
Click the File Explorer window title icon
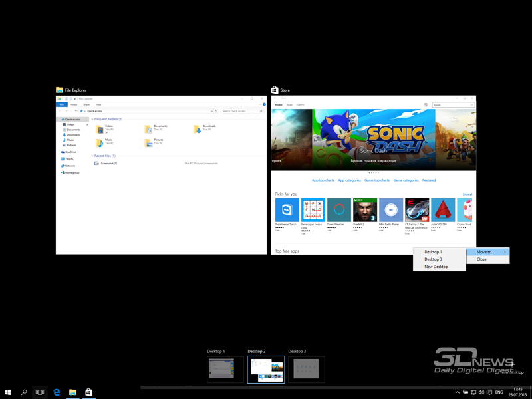pyautogui.click(x=59, y=90)
